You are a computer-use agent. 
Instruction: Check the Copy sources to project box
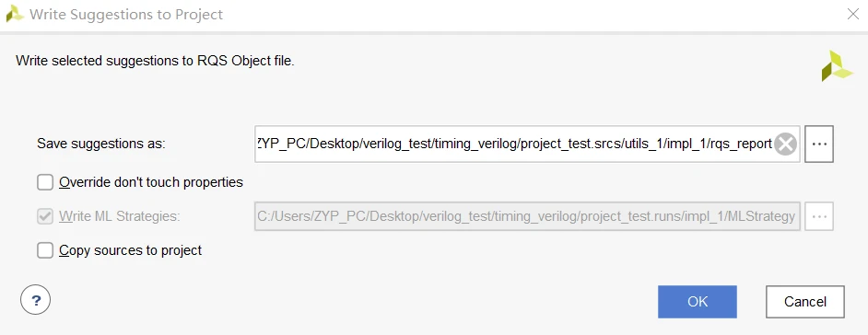click(x=45, y=250)
